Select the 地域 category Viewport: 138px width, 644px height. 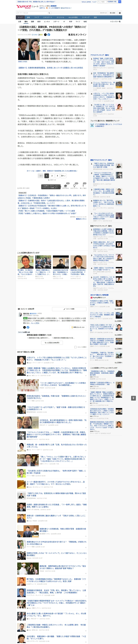tap(85, 21)
